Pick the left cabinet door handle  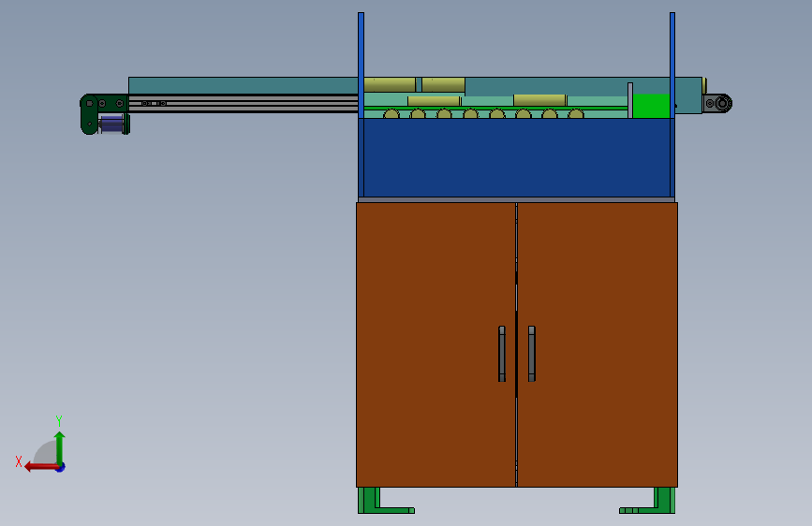[x=502, y=354]
